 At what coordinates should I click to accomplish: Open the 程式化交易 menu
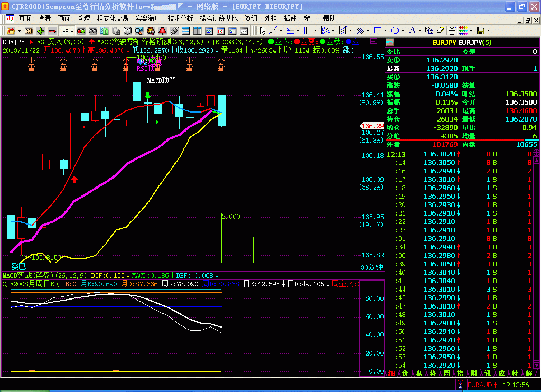pyautogui.click(x=113, y=18)
